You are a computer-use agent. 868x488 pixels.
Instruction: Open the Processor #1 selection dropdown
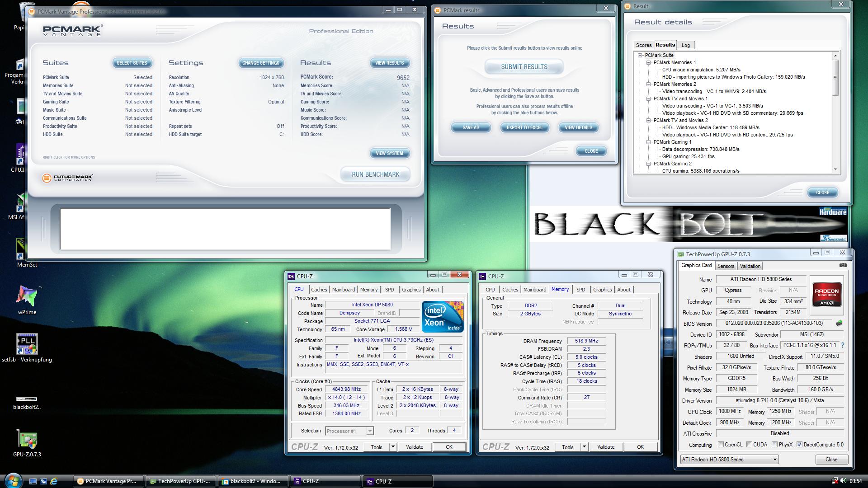(x=349, y=431)
